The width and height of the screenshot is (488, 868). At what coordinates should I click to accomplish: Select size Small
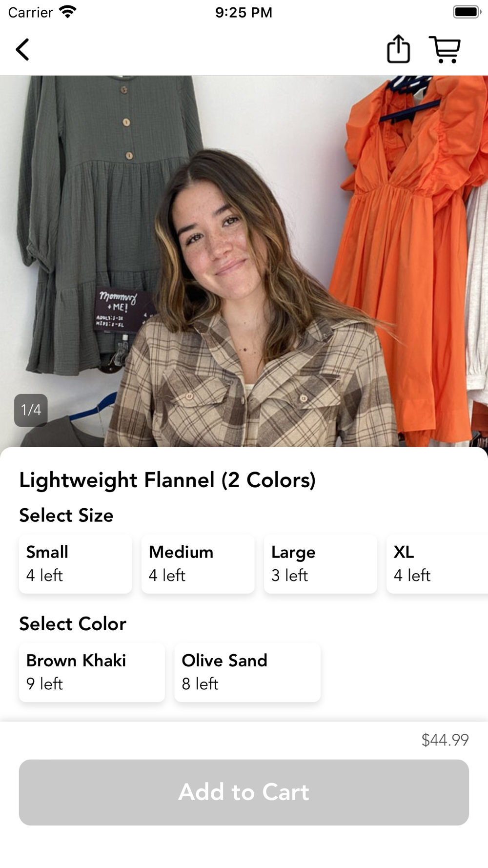(x=76, y=564)
